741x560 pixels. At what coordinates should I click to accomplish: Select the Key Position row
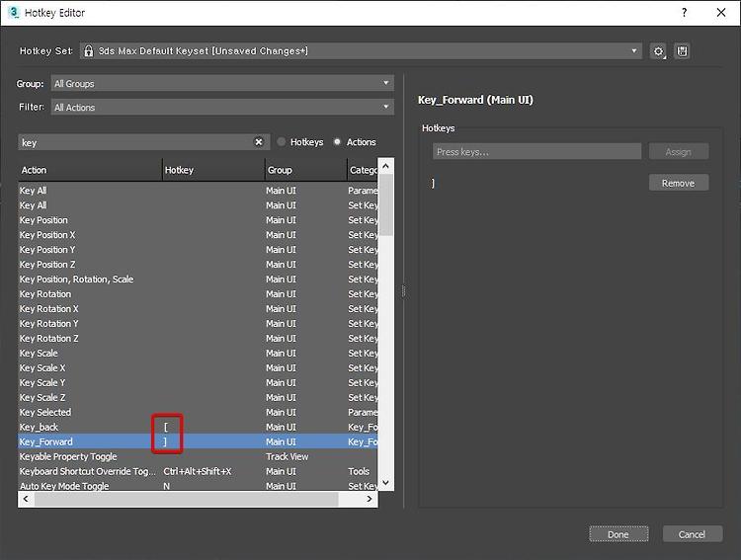[198, 219]
